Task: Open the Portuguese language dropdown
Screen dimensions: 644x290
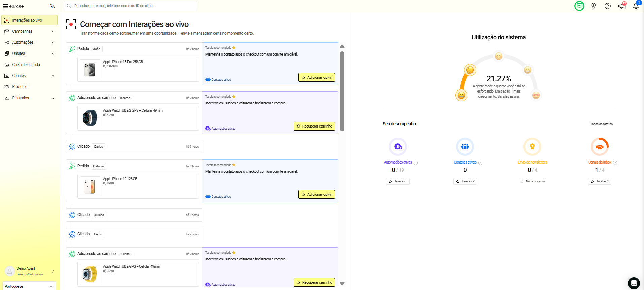Action: click(x=29, y=286)
